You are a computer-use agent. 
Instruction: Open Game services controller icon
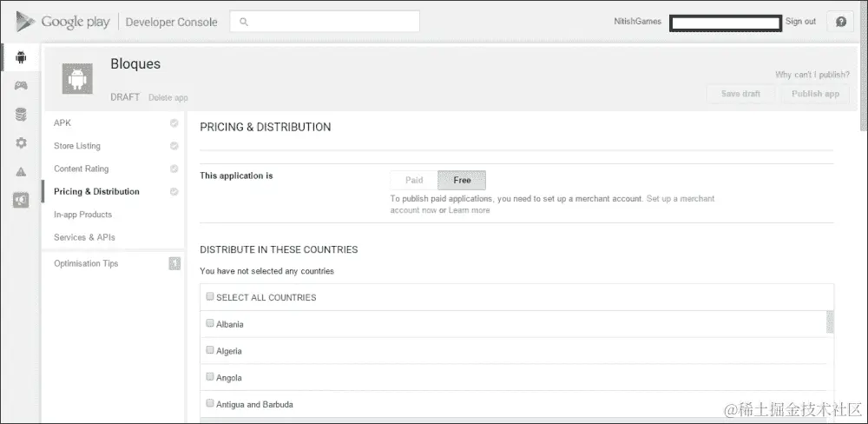click(21, 85)
